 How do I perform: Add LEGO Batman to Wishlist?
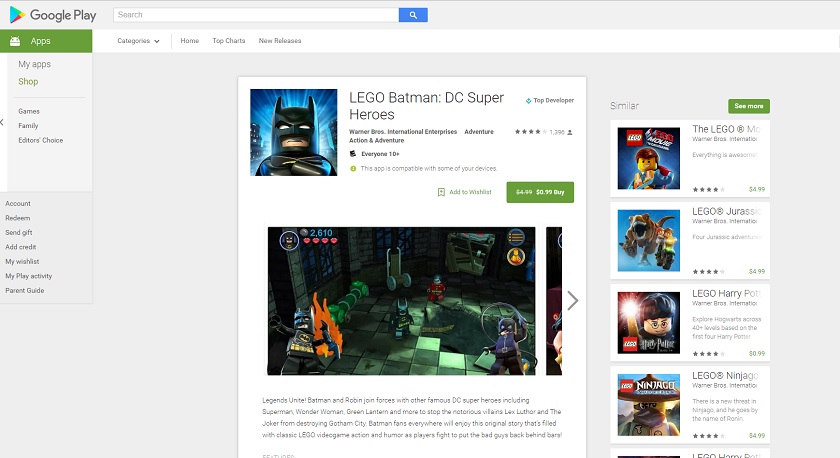(465, 192)
